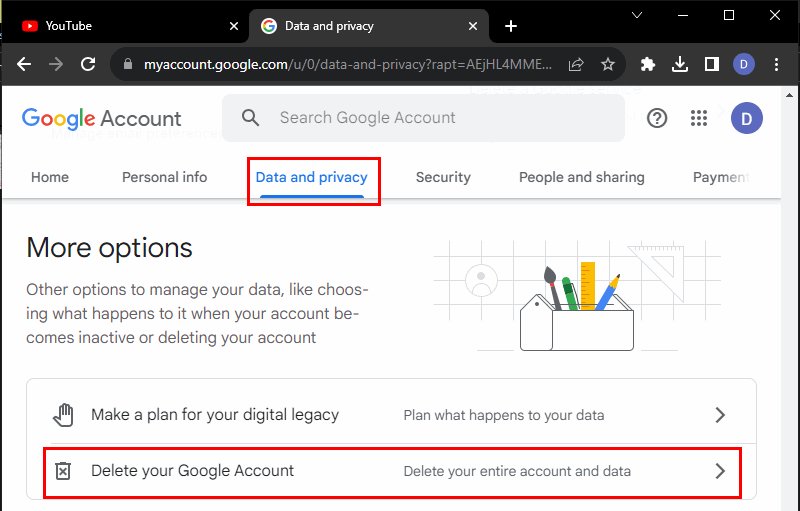Click the Google Apps grid icon
The width and height of the screenshot is (800, 511).
(699, 118)
